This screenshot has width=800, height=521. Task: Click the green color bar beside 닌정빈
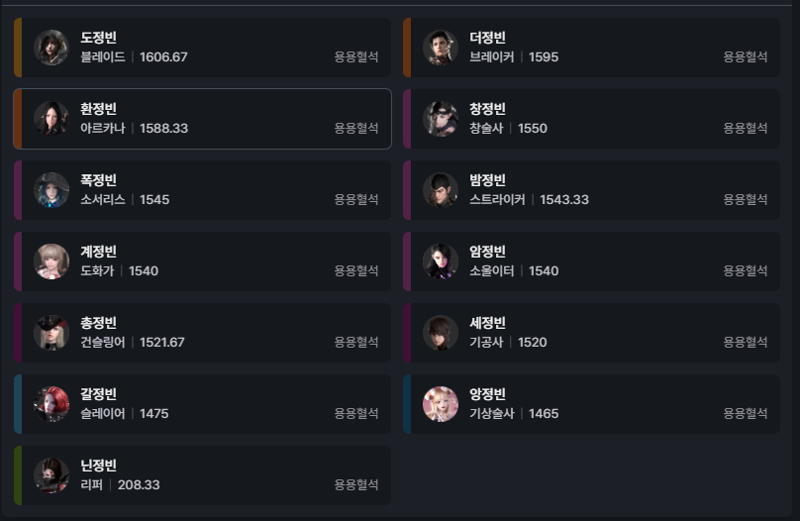18,476
